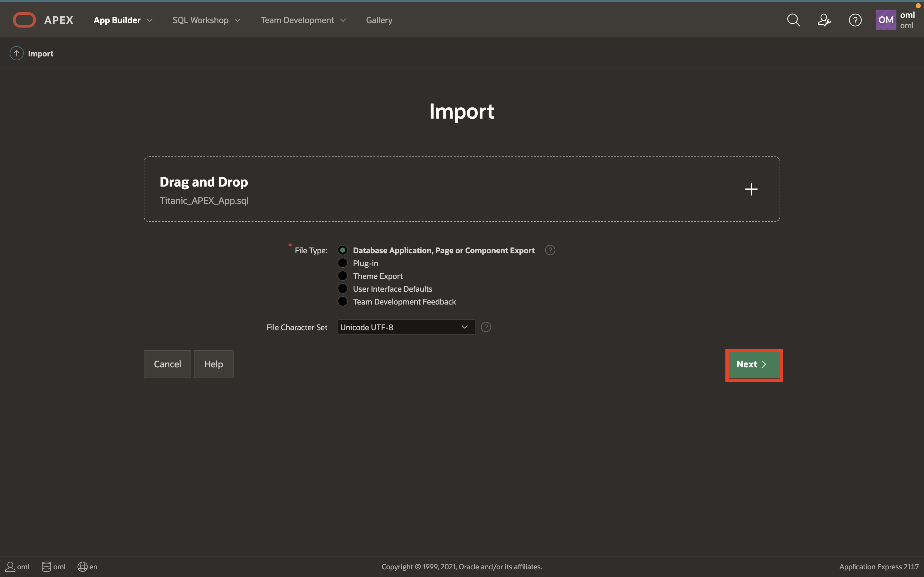924x577 pixels.
Task: Open the File Character Set dropdown
Action: 406,327
